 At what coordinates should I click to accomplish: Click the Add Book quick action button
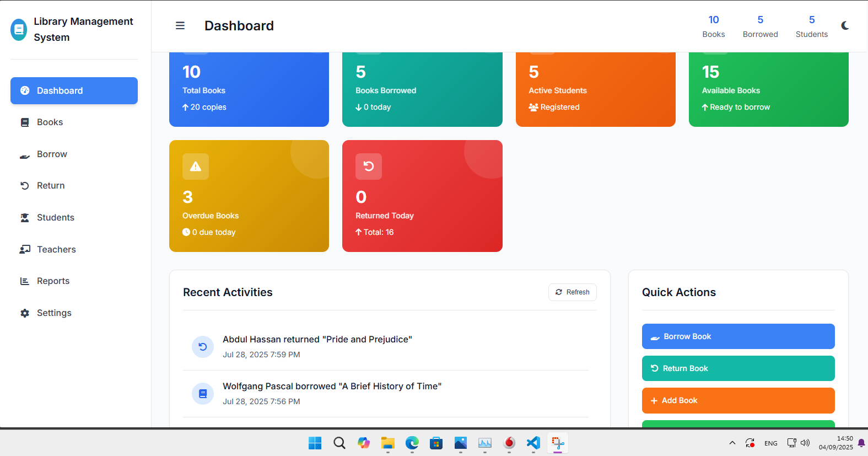[x=738, y=400]
